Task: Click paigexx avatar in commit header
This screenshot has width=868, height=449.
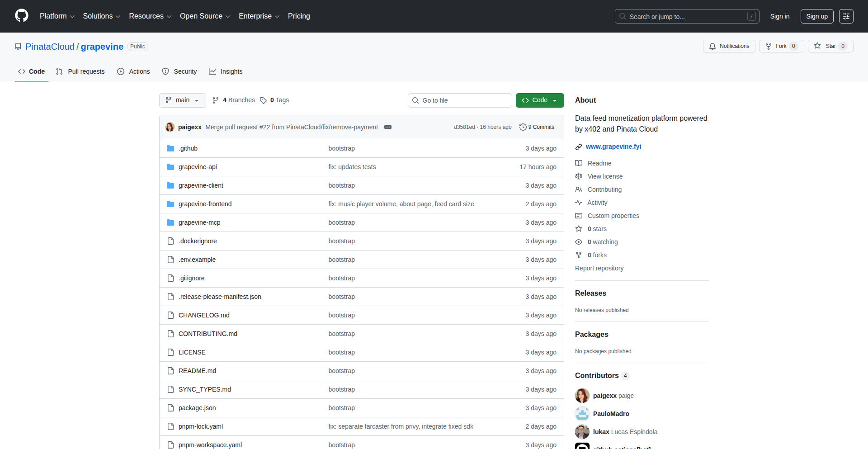Action: (170, 127)
